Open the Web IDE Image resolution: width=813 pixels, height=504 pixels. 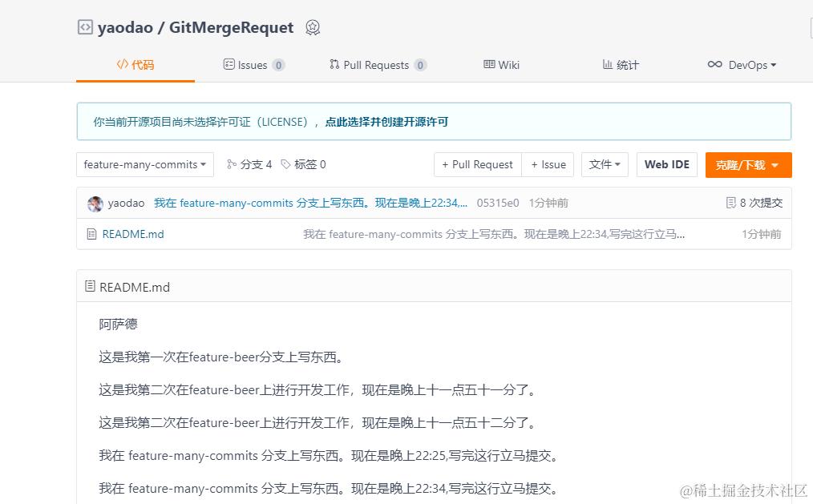tap(666, 164)
